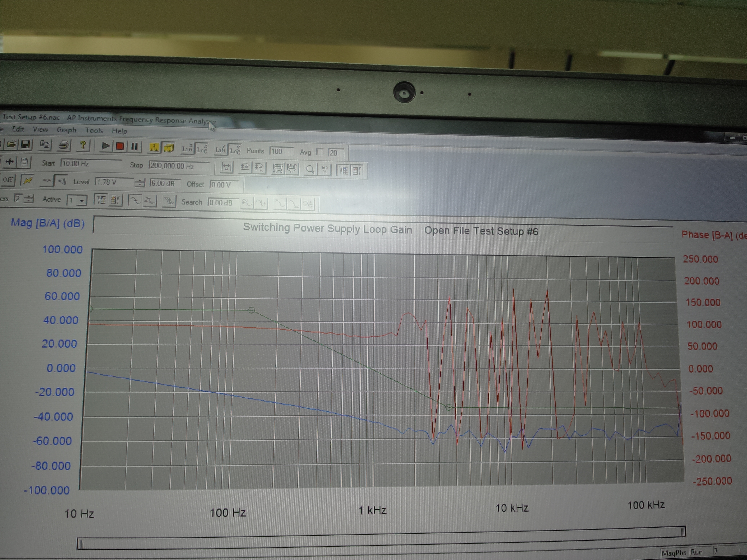Viewport: 747px width, 560px height.
Task: Open the Graph menu
Action: (x=66, y=130)
